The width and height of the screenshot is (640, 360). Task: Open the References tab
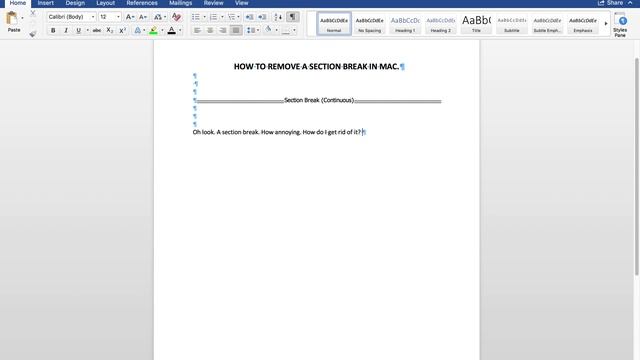142,3
